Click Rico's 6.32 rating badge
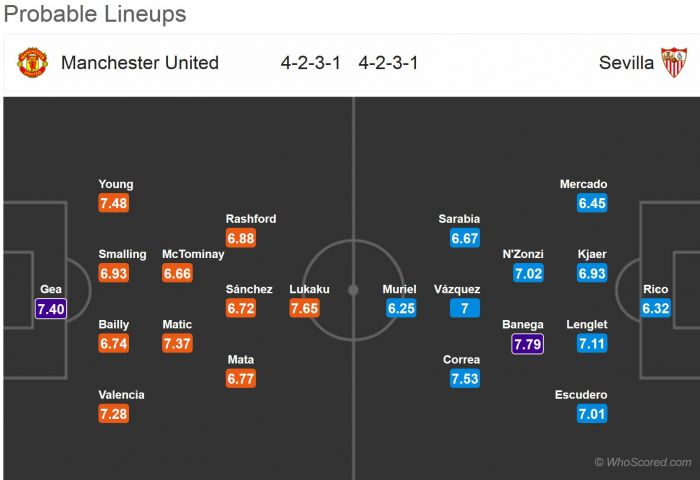Viewport: 700px width, 480px height. click(656, 309)
